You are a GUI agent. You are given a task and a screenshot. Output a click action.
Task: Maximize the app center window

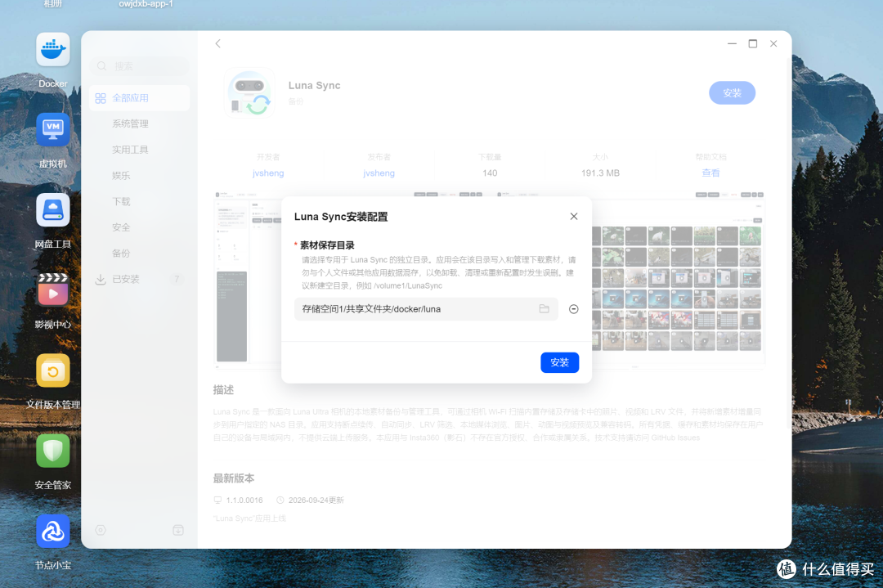click(x=752, y=43)
